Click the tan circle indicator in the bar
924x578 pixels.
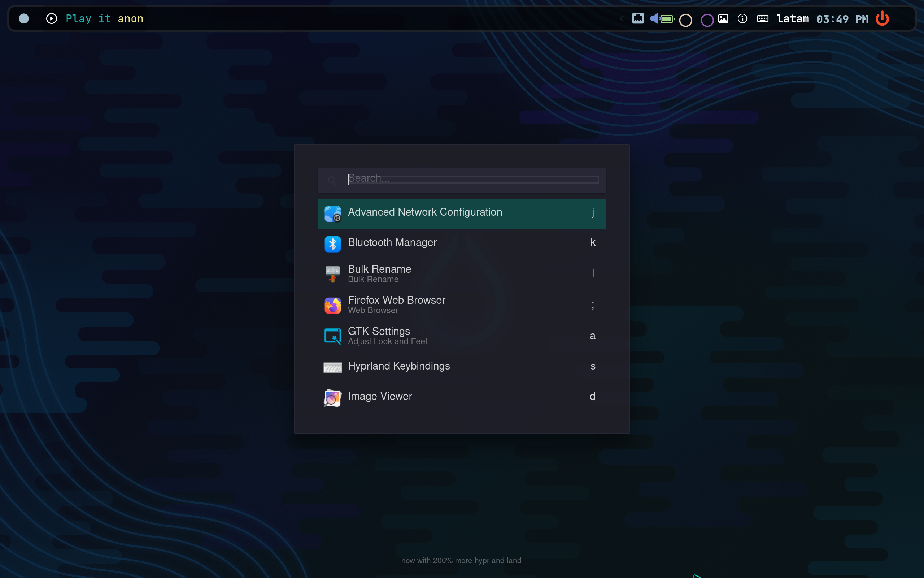click(x=686, y=20)
